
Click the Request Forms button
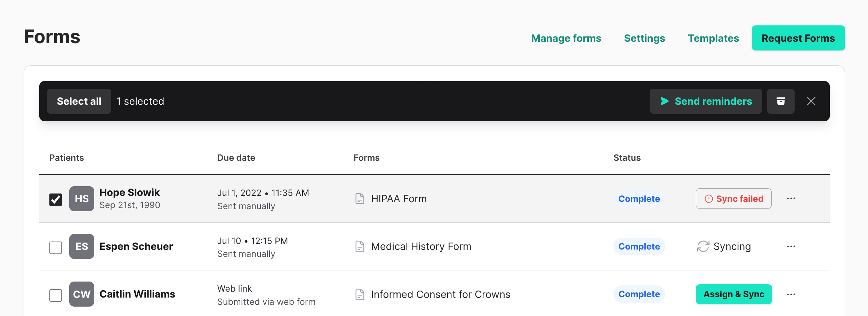pyautogui.click(x=798, y=38)
